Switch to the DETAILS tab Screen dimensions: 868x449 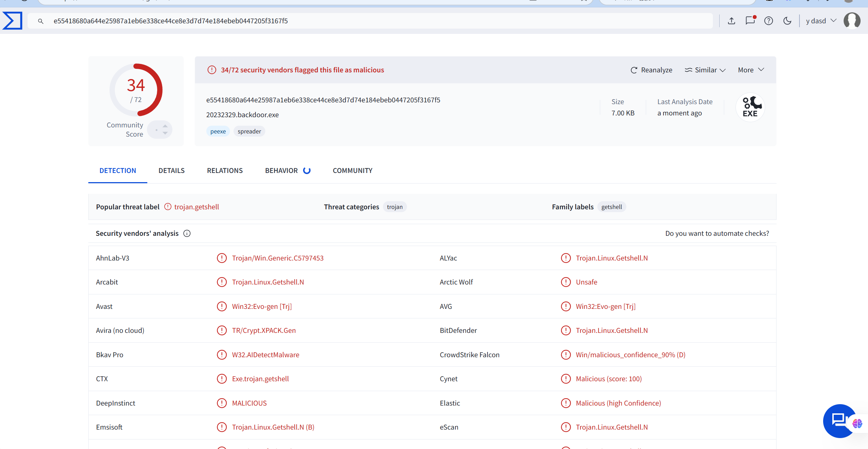(171, 170)
